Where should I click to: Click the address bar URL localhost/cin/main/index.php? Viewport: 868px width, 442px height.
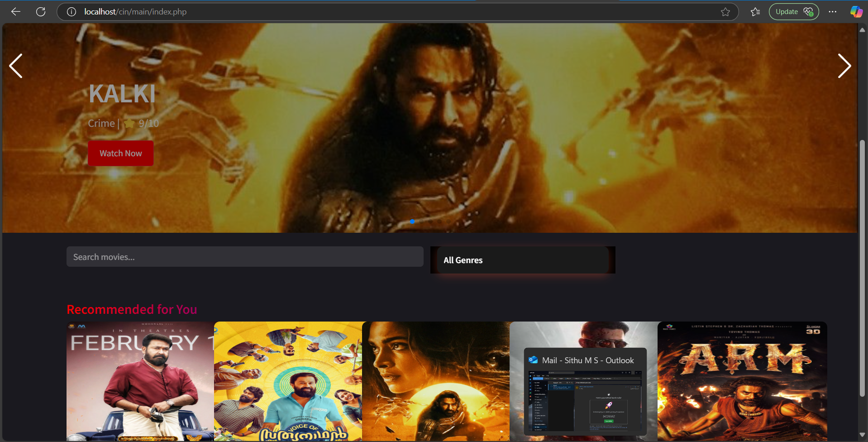coord(135,12)
